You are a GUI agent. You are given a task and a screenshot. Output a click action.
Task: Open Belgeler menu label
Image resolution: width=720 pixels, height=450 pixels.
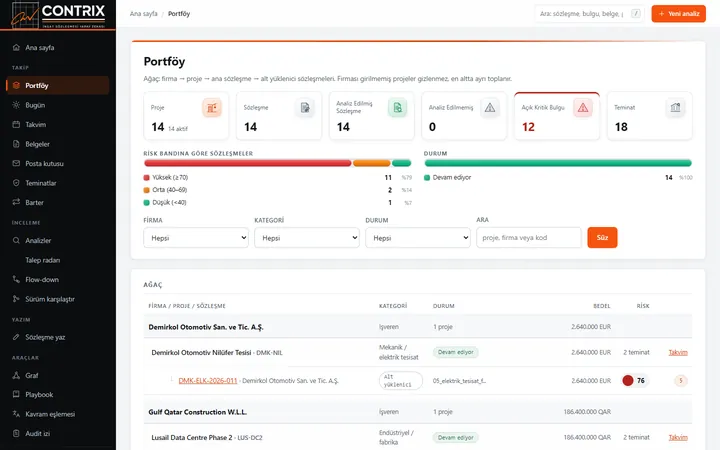click(x=37, y=144)
